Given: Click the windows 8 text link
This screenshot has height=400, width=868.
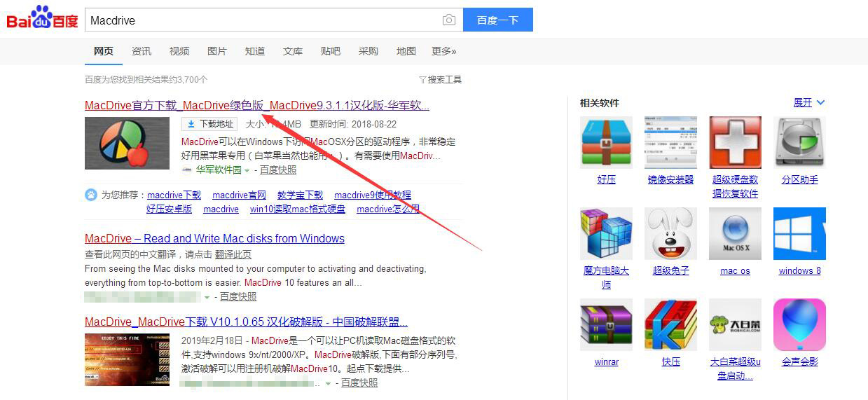Looking at the screenshot, I should (800, 270).
